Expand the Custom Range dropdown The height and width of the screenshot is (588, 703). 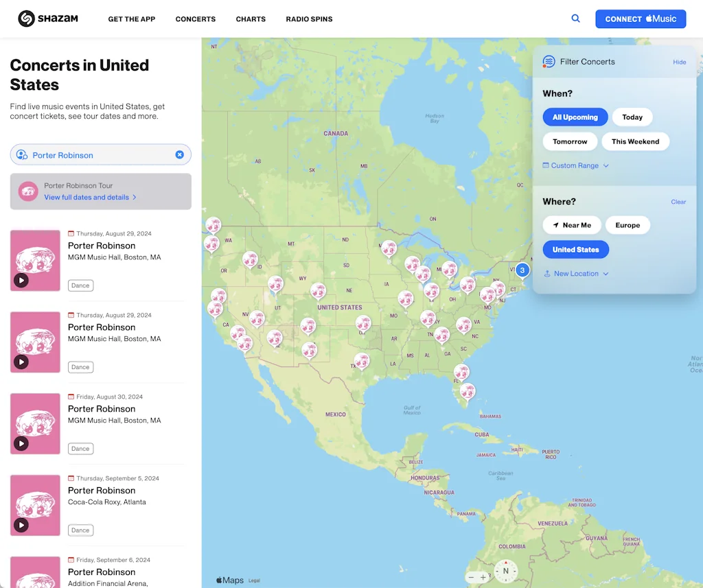tap(575, 165)
